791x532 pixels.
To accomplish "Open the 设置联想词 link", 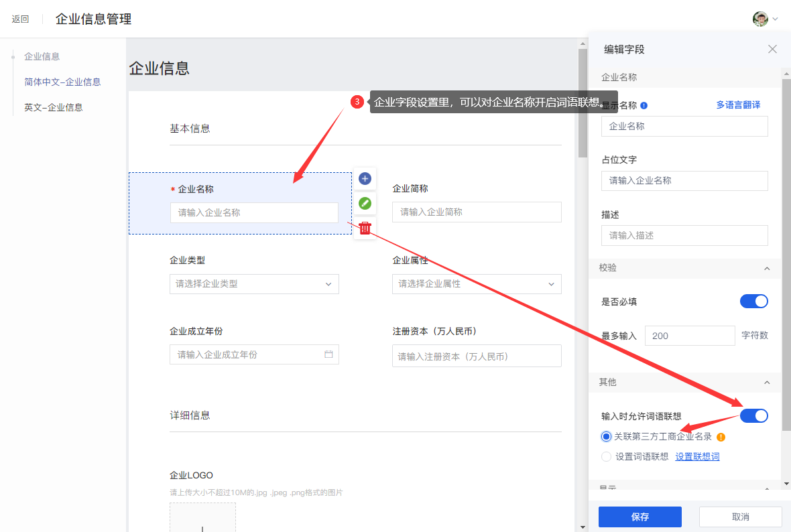I will point(697,457).
